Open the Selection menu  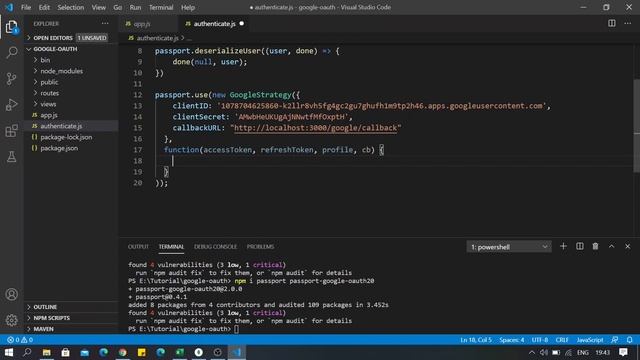tap(71, 7)
